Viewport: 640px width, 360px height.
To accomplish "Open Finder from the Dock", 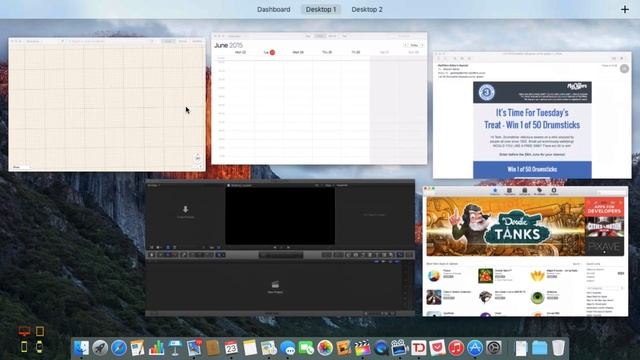I will [x=81, y=348].
